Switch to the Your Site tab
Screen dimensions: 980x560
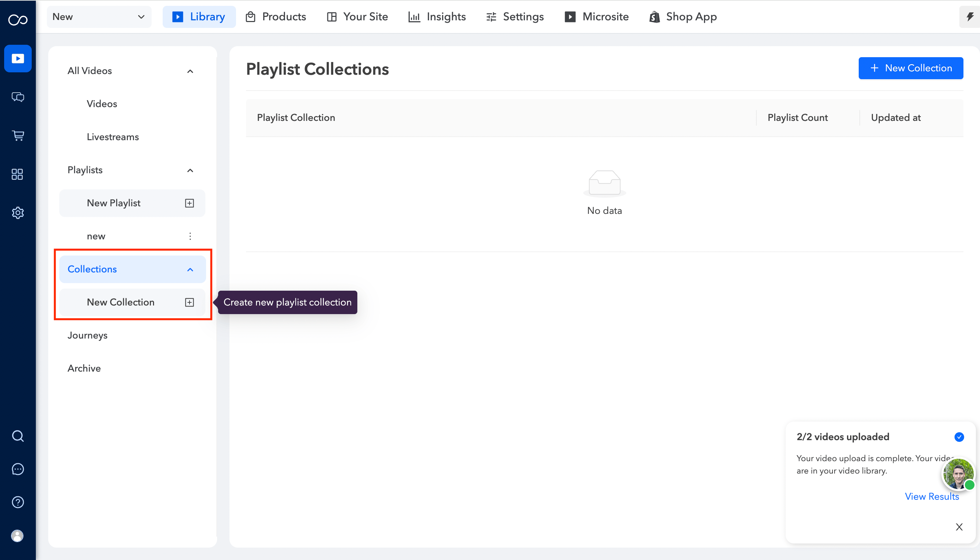[x=357, y=17]
